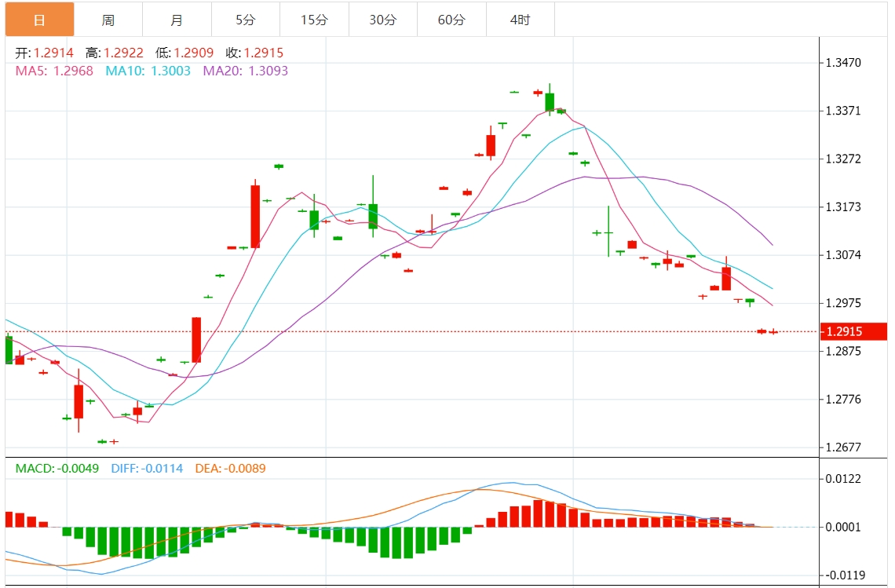Click the MACD: -0.0049 indicator label
Image resolution: width=895 pixels, height=588 pixels.
pyautogui.click(x=57, y=469)
